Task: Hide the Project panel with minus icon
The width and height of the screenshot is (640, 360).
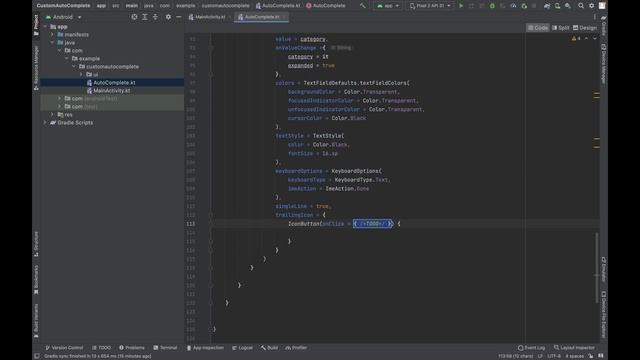Action: [x=179, y=17]
